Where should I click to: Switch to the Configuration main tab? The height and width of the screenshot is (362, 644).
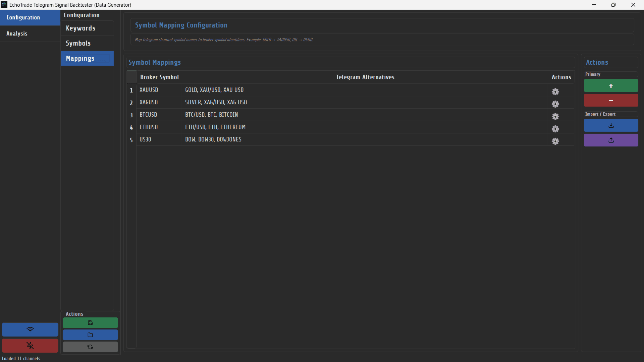[30, 17]
